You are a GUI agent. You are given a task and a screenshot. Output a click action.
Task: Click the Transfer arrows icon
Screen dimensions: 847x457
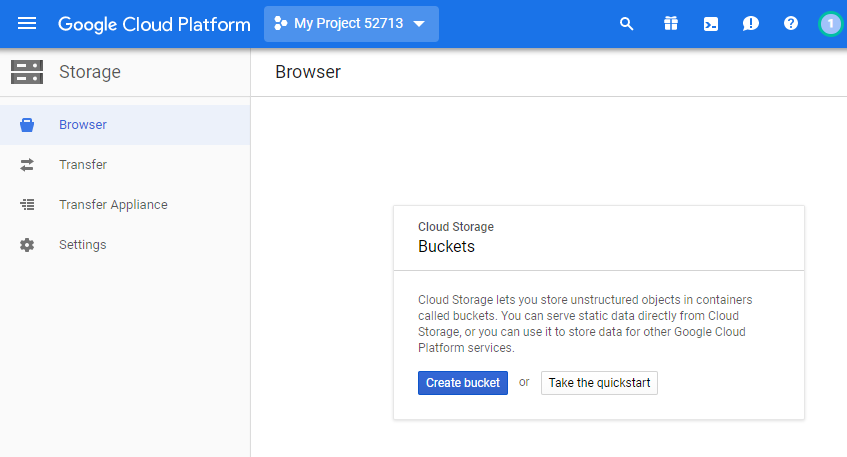(27, 165)
